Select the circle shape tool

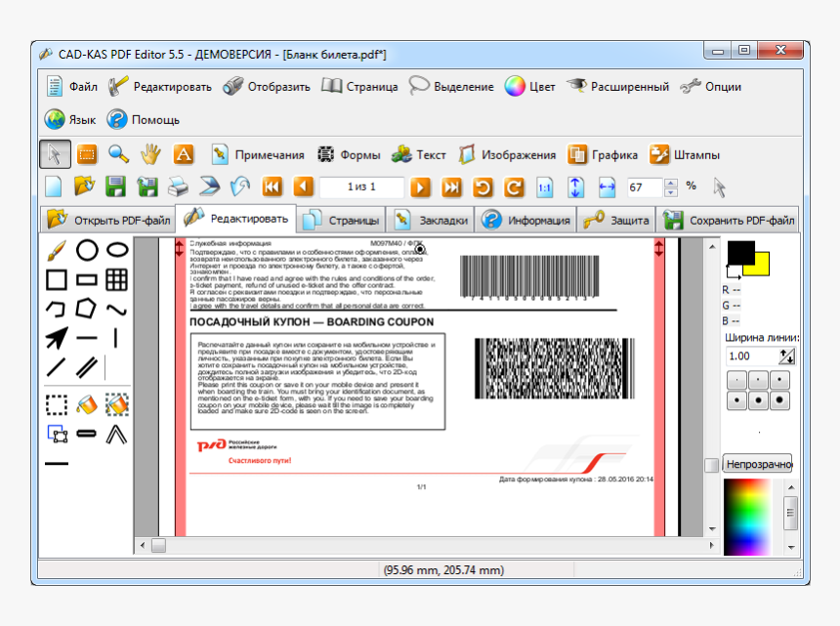tap(87, 250)
